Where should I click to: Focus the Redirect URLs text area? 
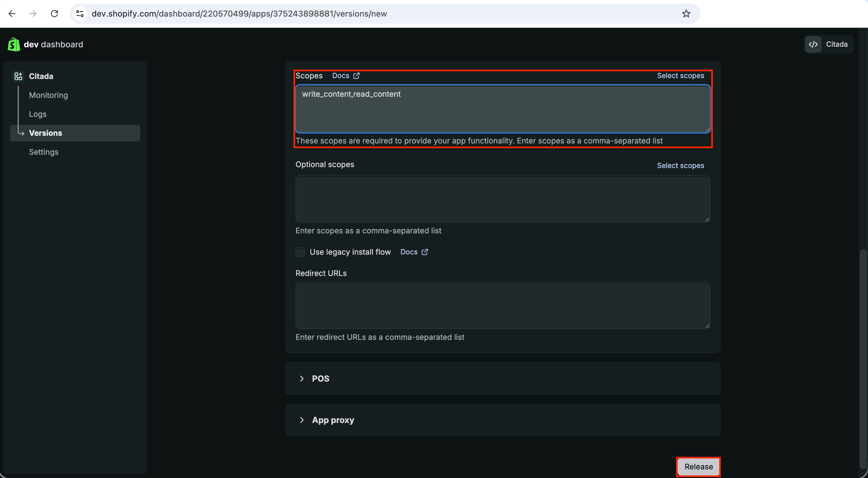502,305
